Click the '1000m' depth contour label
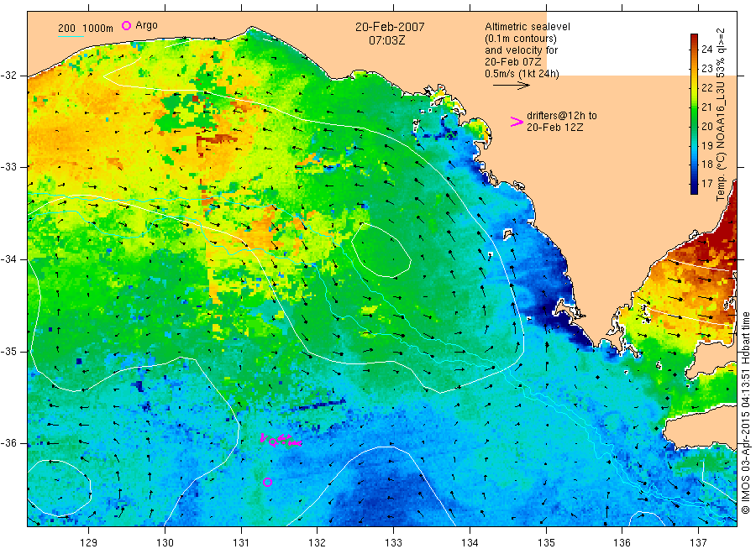The width and height of the screenshot is (756, 554). pos(98,29)
